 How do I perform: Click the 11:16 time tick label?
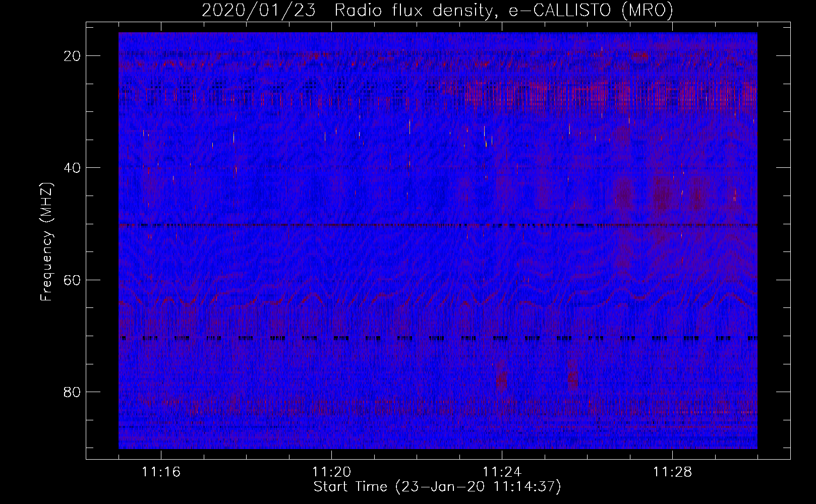point(161,472)
